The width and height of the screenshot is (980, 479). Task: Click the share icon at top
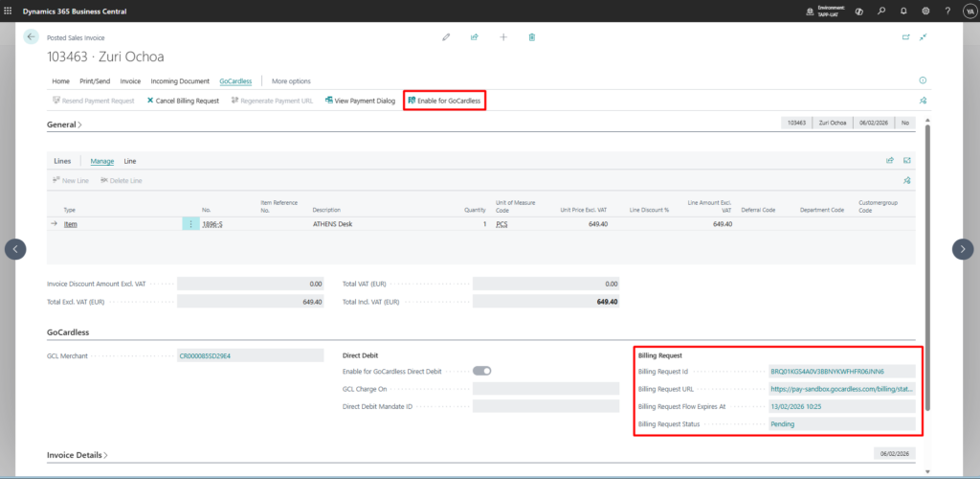coord(474,36)
